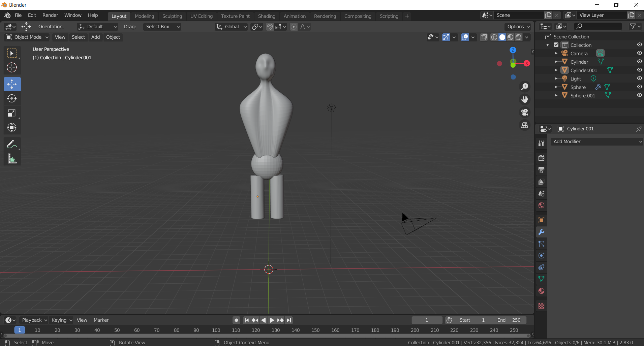Click the current frame marker 1
644x346 pixels.
click(20, 330)
